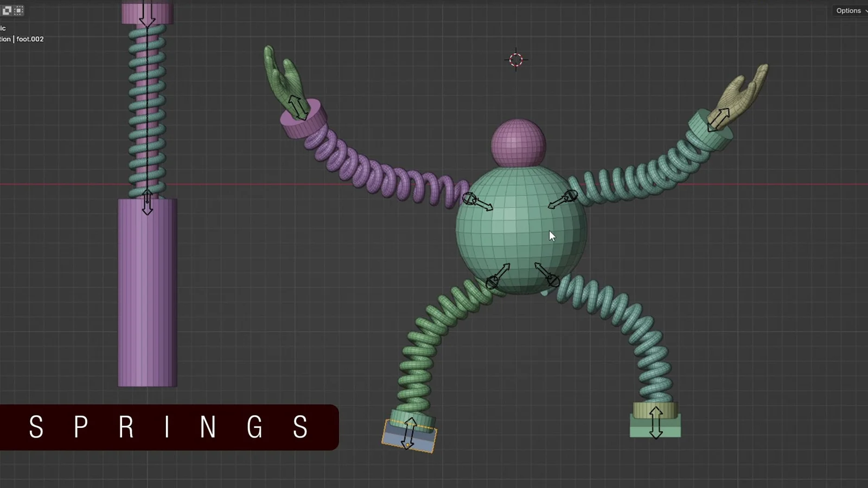
Task: Click the SPRINGS title banner
Action: coord(168,428)
